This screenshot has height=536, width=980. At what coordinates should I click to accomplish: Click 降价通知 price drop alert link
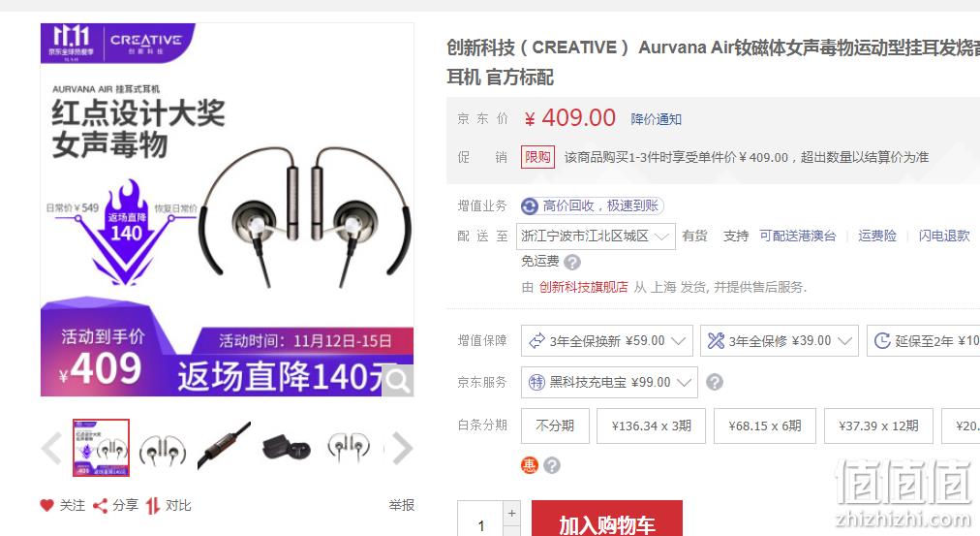point(656,119)
